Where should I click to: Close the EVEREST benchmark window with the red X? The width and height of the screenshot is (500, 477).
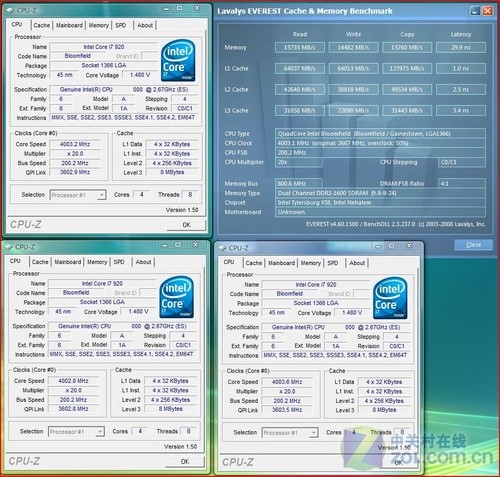(488, 11)
